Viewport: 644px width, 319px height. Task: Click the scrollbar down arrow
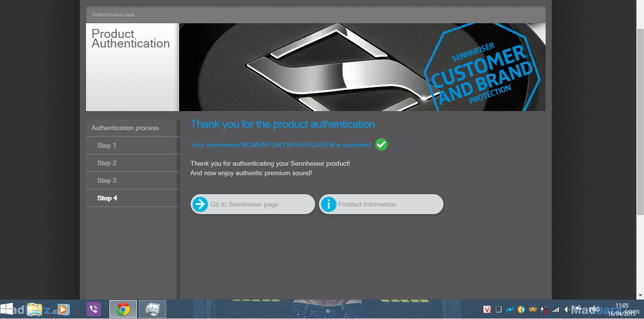point(640,295)
